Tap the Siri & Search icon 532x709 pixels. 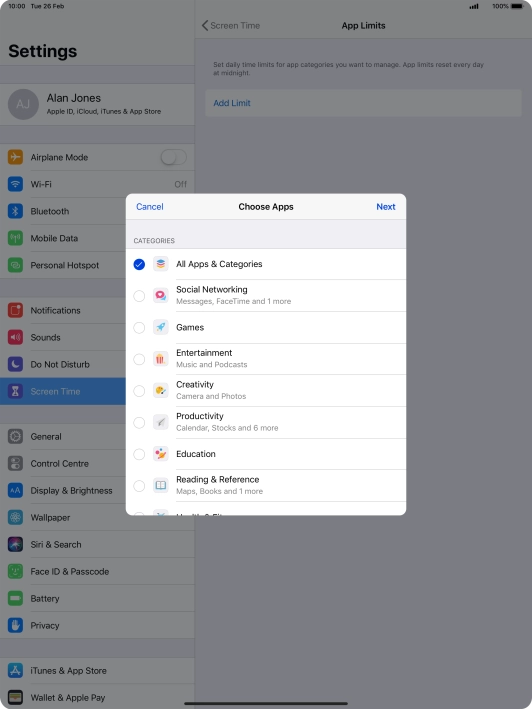[x=15, y=544]
